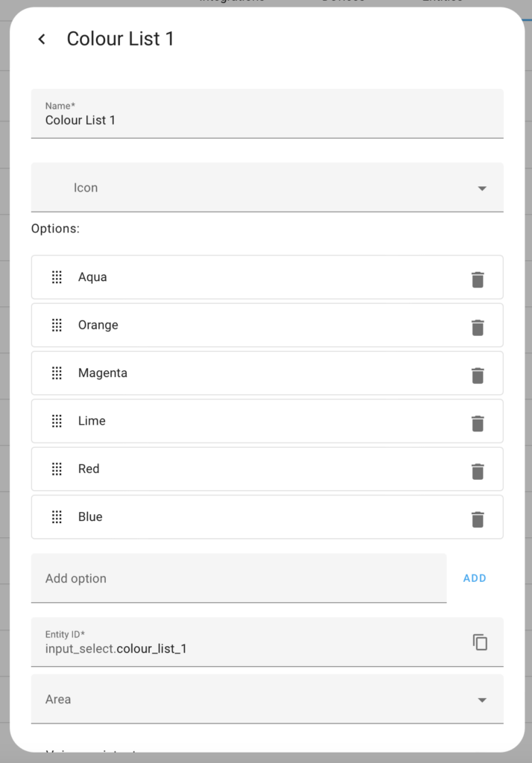The width and height of the screenshot is (532, 763).
Task: Go back using the arrow icon
Action: pos(42,39)
